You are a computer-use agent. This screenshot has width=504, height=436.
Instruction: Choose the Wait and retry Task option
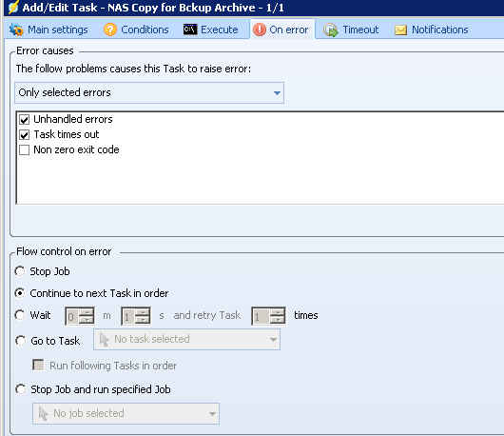(x=20, y=315)
